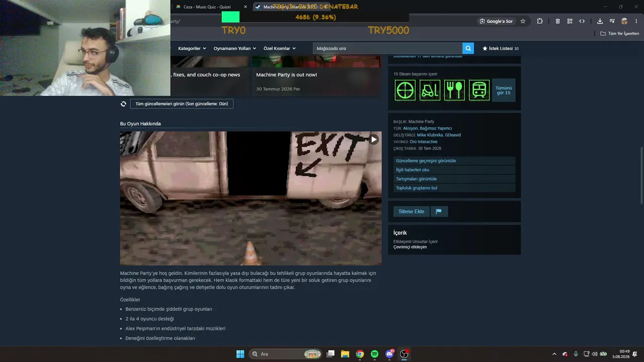644x362 pixels.
Task: Click the Sitene Ekle button
Action: click(412, 211)
